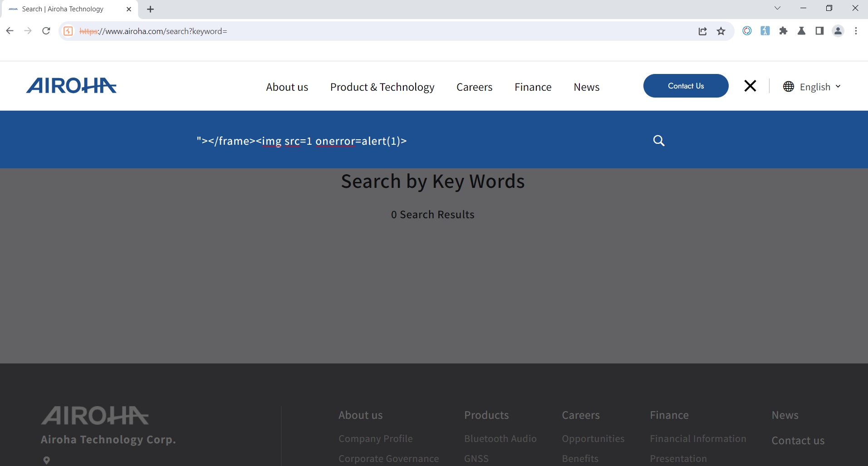Open footer Corporate Governance link
Image resolution: width=868 pixels, height=466 pixels.
click(389, 458)
